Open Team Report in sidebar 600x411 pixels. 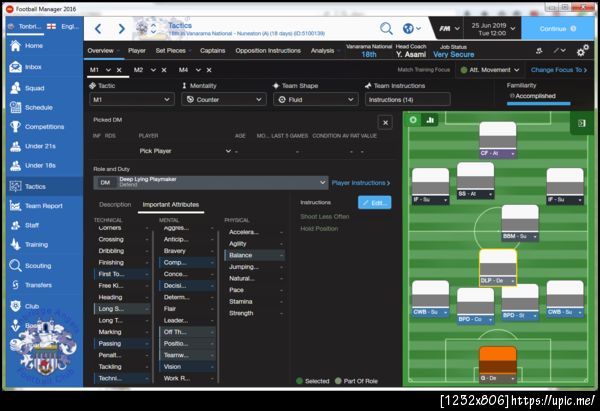pos(44,206)
